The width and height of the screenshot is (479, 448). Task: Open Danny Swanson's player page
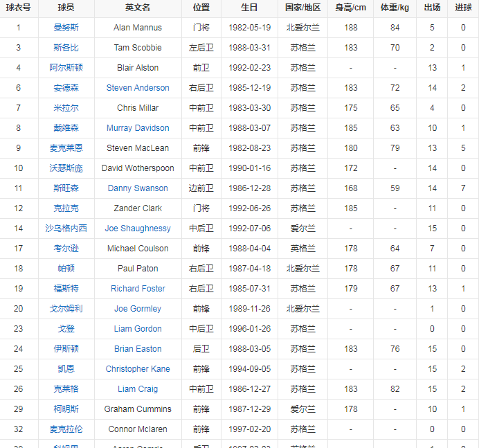pyautogui.click(x=137, y=188)
